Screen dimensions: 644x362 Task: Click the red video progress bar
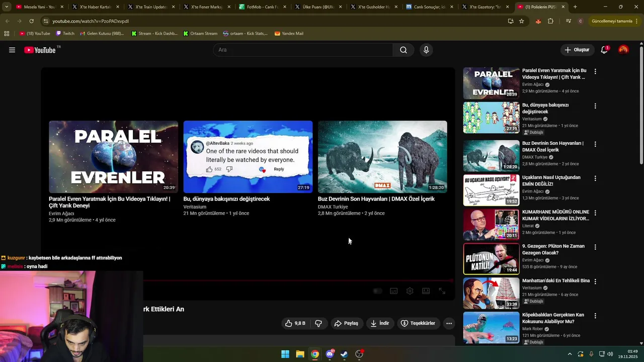point(298,281)
